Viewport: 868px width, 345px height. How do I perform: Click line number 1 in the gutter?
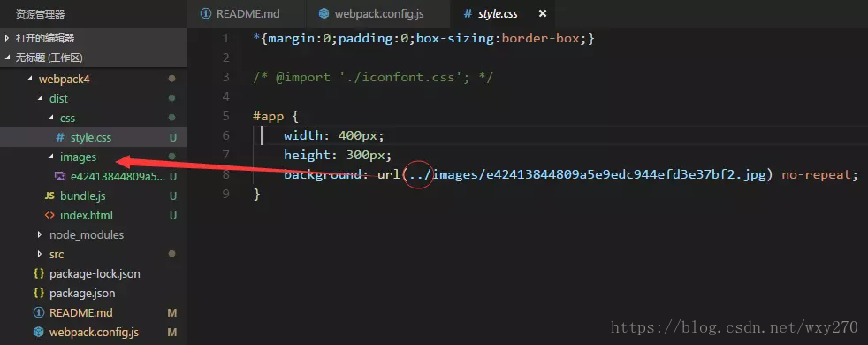click(225, 39)
